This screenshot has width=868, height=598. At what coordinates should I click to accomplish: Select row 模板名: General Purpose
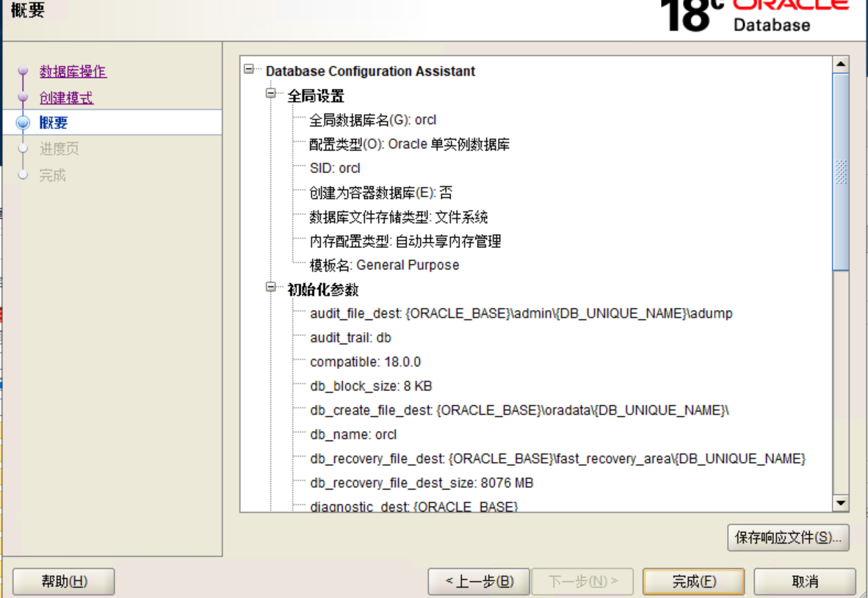384,266
